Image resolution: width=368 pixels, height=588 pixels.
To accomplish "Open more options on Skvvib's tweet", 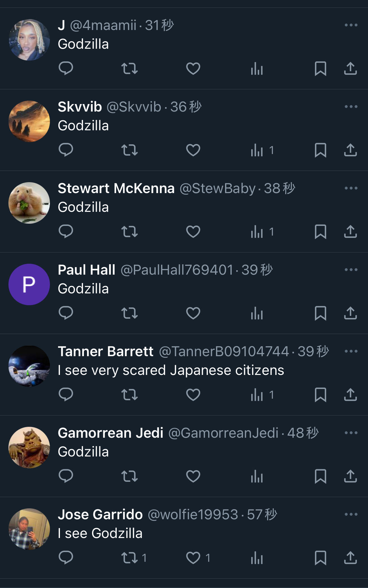I will (x=351, y=107).
